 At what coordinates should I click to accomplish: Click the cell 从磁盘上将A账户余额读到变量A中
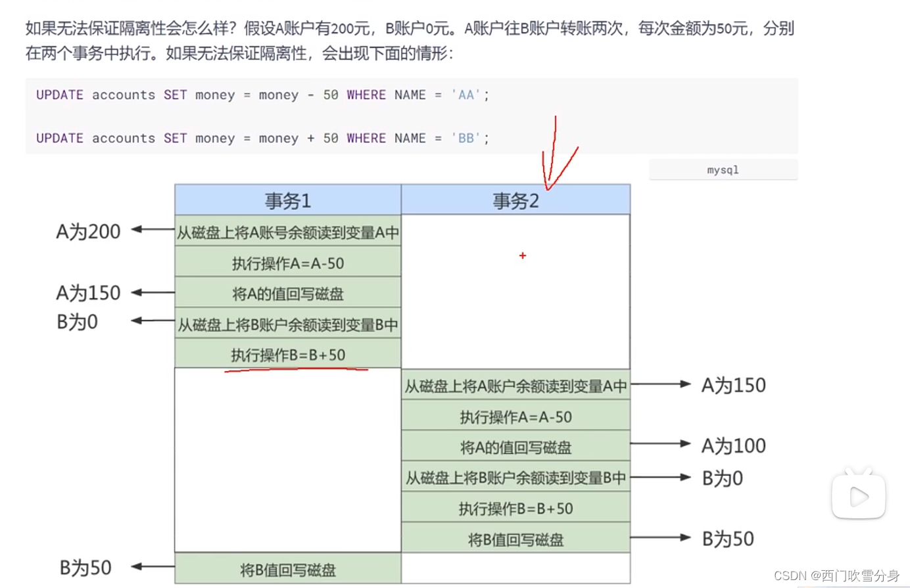click(x=516, y=385)
